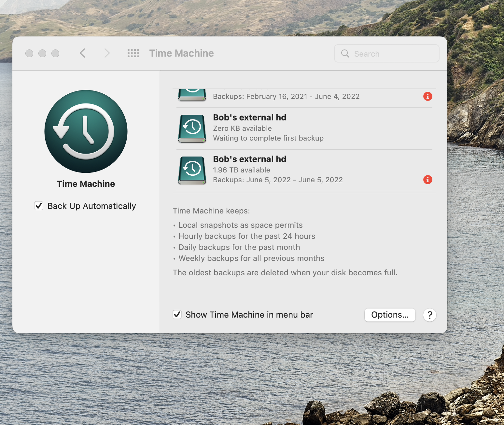Click the Time Machine title in toolbar

coord(182,53)
